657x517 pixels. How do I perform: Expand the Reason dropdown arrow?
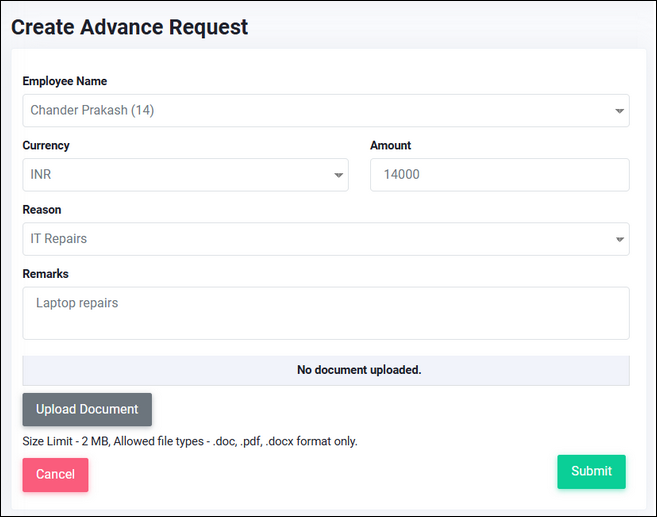(x=619, y=240)
